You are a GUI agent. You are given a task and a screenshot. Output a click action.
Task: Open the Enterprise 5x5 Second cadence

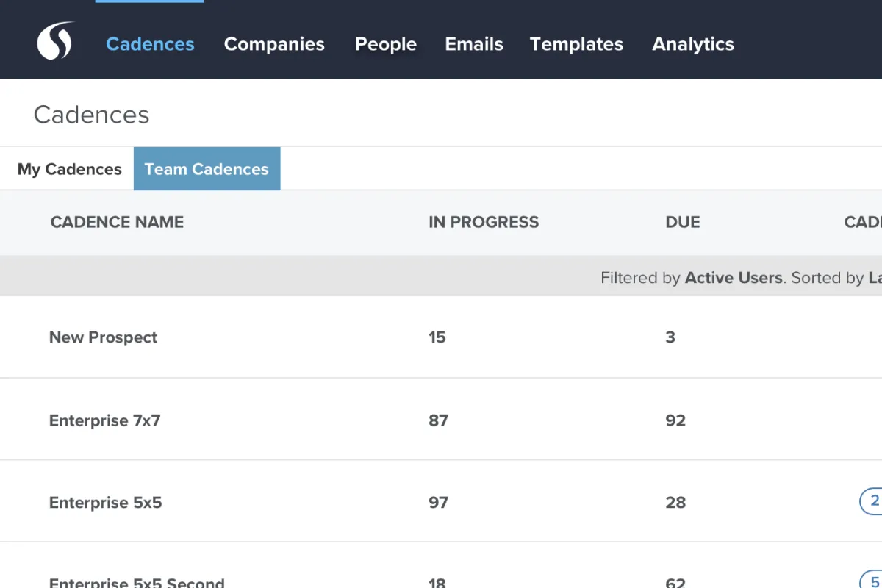137,582
